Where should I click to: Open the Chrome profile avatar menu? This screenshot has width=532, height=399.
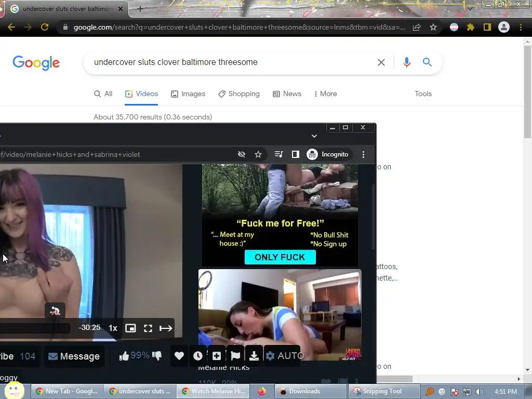[504, 27]
